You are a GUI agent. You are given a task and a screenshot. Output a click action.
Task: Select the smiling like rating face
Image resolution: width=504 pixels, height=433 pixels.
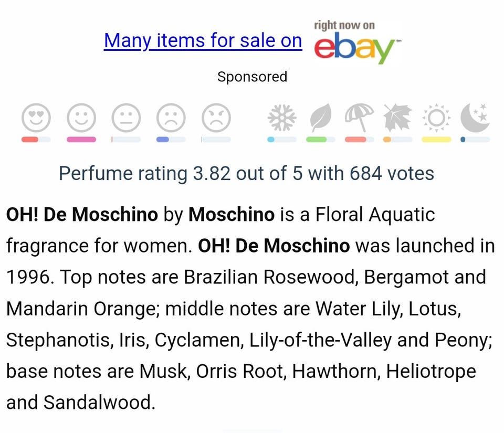pos(81,118)
